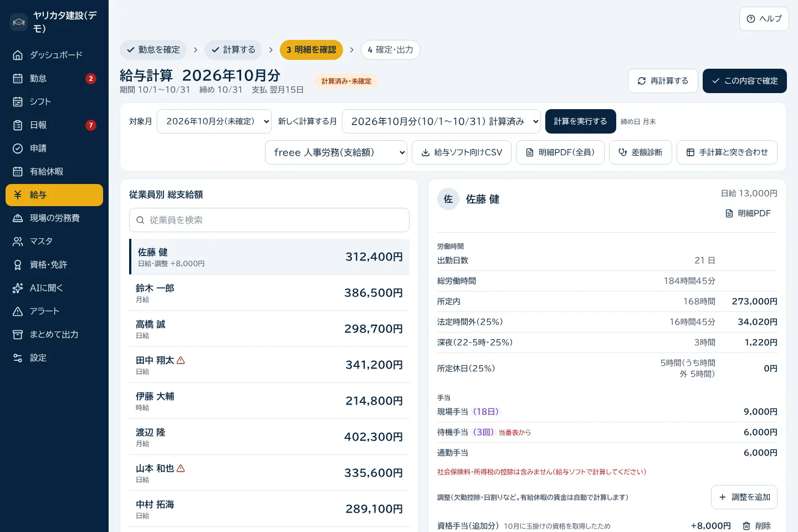Select employee 高橋 誠 row

pos(269,329)
